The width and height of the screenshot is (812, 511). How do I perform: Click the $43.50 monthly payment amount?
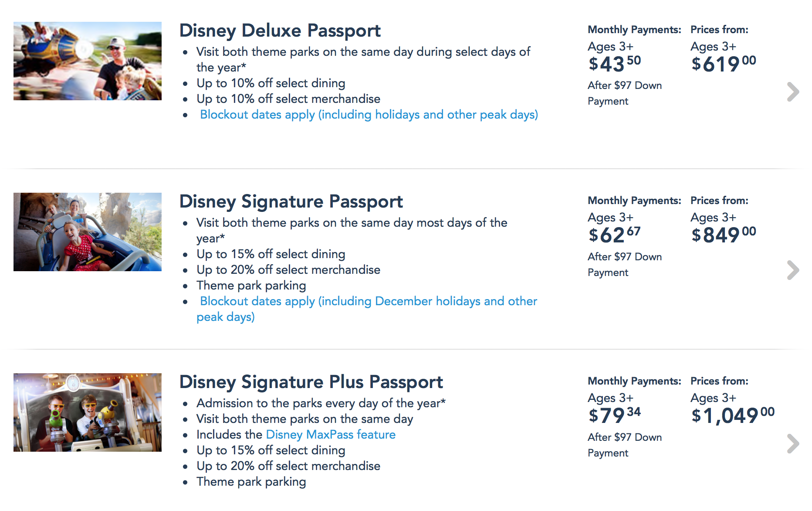(x=614, y=64)
